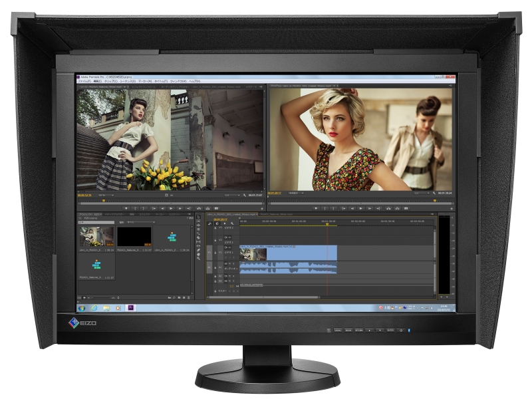The image size is (532, 399).
Task: Pick the Pen tool from the Timeline tool panel
Action: (198, 249)
